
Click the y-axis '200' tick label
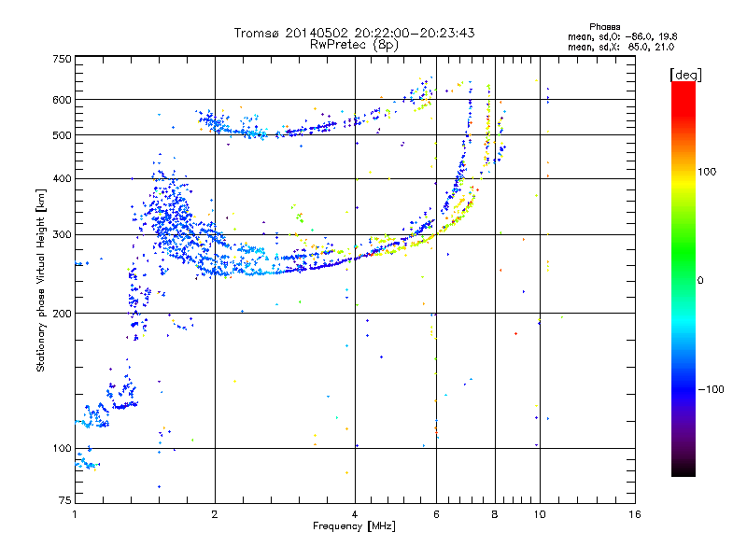tap(62, 314)
